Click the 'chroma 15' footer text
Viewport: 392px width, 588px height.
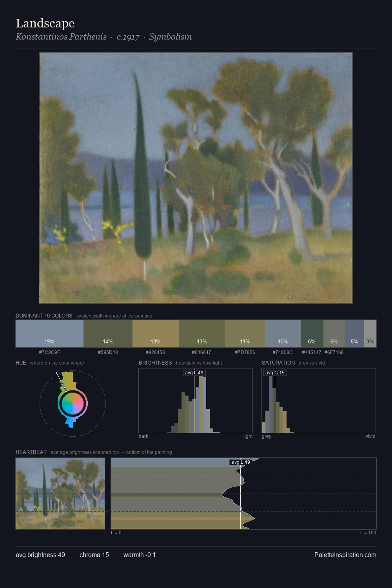[94, 555]
